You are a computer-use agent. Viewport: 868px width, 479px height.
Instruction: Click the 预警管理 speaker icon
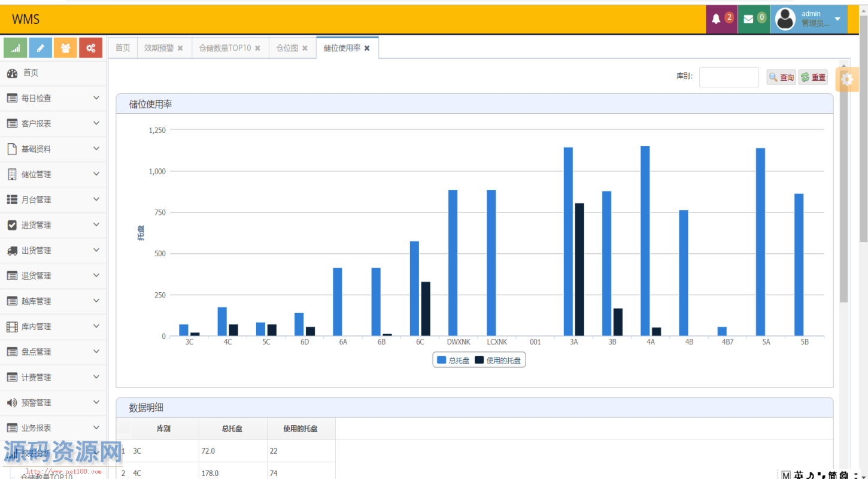point(12,402)
